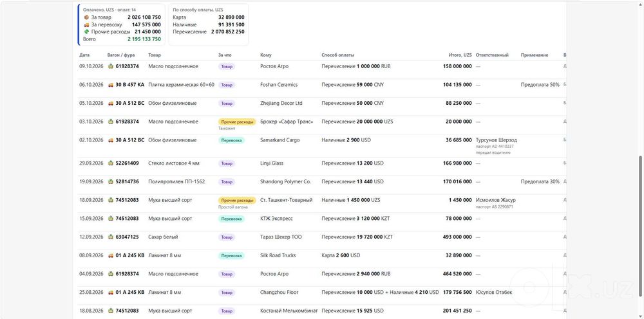Viewport: 644px width, 319px height.
Task: Click the wagon icon in the 04.09.2026 row
Action: pos(111,274)
